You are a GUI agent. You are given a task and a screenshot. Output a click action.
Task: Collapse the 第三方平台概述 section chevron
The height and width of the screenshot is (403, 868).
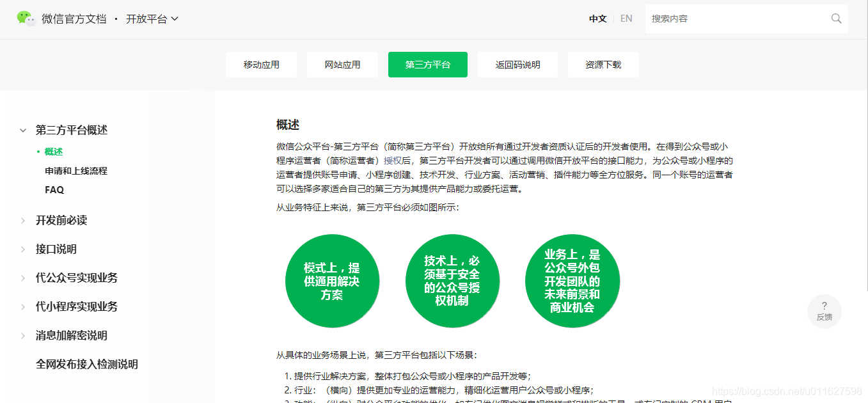click(x=23, y=130)
